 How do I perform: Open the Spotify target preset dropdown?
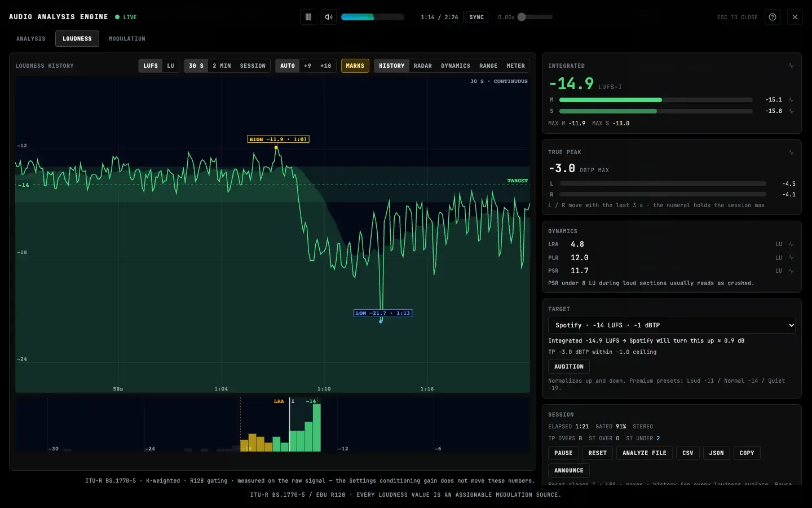point(672,325)
